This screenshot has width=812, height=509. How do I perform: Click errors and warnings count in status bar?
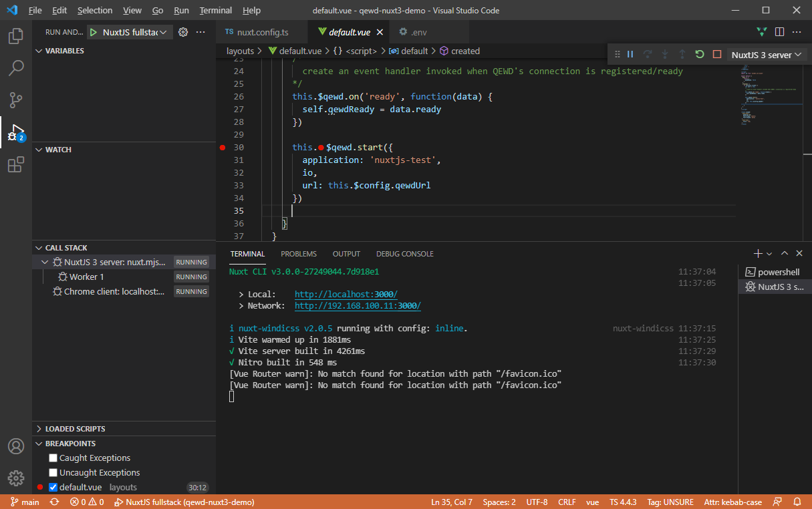86,502
